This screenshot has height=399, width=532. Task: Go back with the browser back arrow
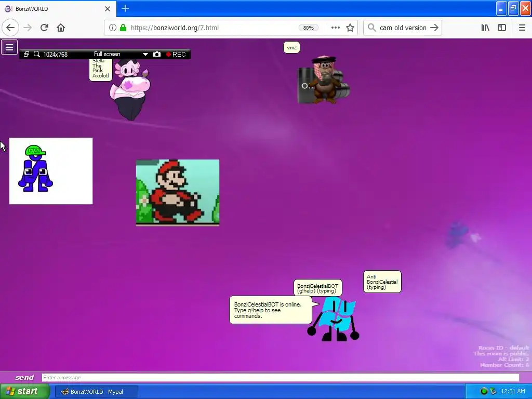pyautogui.click(x=10, y=28)
